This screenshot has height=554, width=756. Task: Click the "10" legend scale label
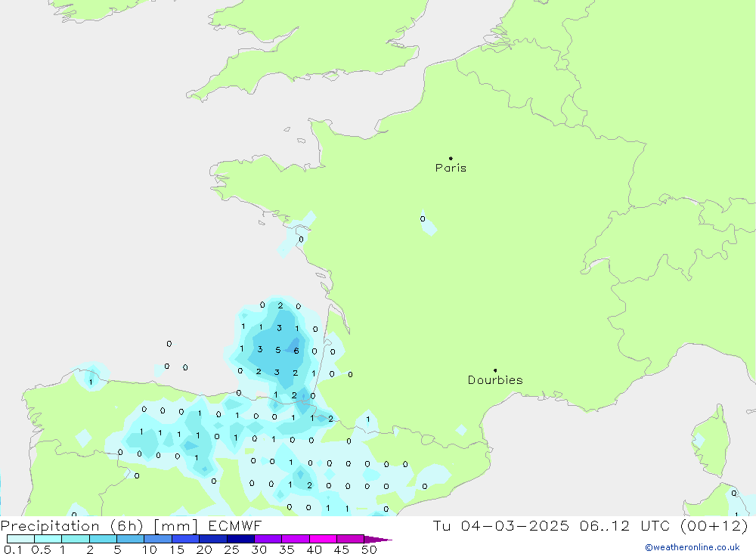(150, 549)
